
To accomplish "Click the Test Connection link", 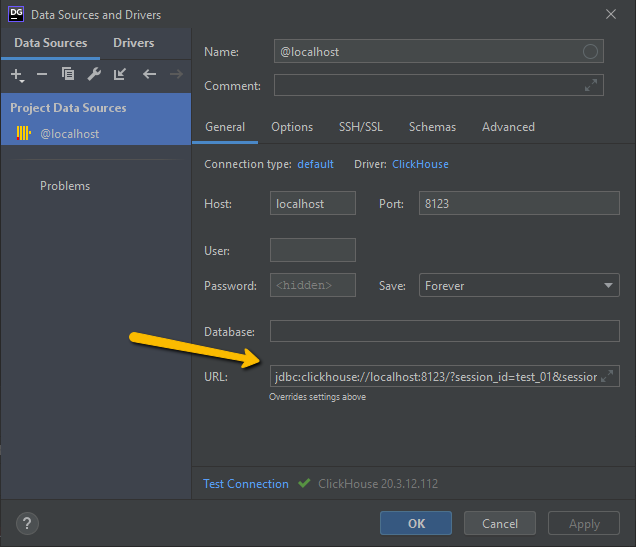I will (246, 484).
